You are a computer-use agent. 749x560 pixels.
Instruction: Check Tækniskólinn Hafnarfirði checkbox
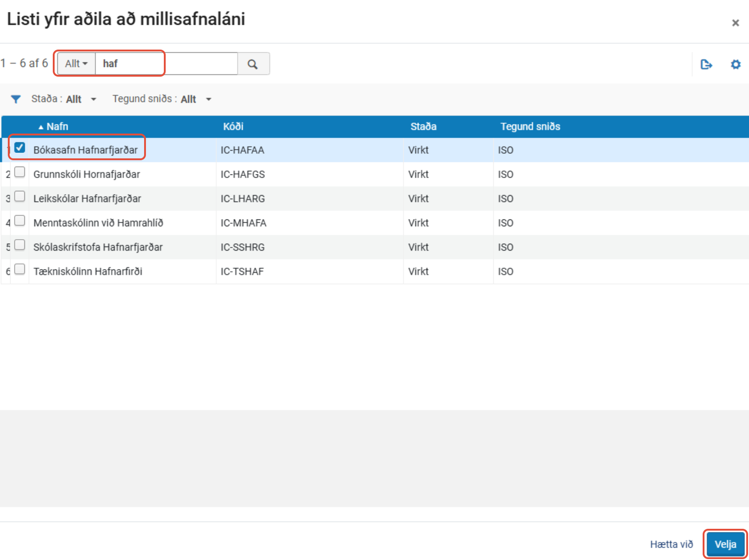[x=19, y=269]
